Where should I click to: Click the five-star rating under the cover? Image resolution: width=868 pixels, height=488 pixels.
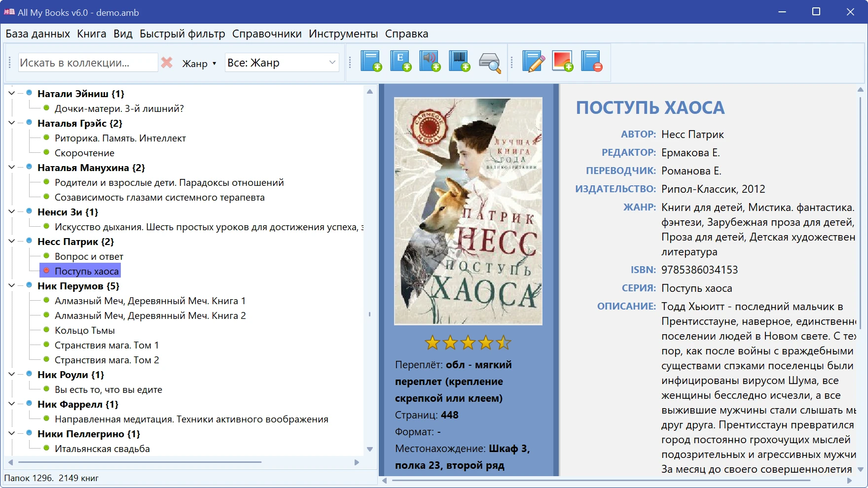pyautogui.click(x=468, y=343)
